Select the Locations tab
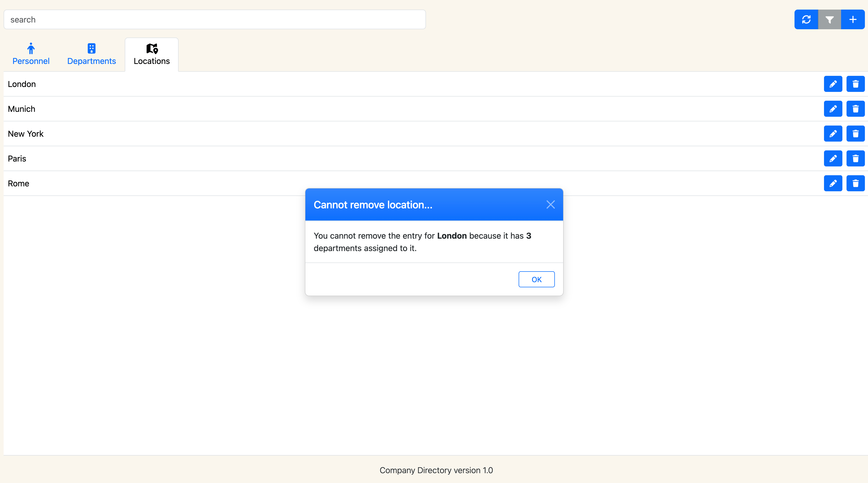The height and width of the screenshot is (483, 868). [x=152, y=54]
